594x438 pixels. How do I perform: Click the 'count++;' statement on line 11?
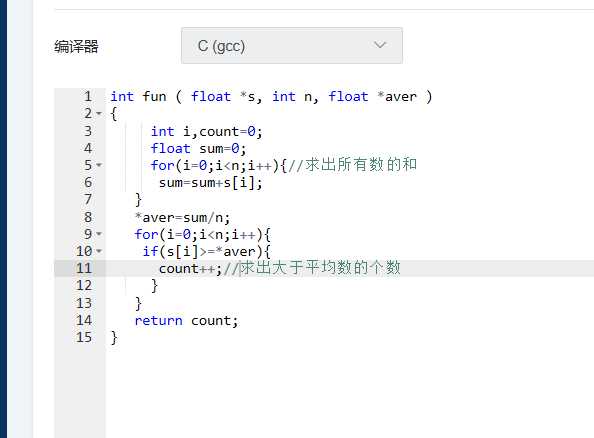pyautogui.click(x=190, y=269)
